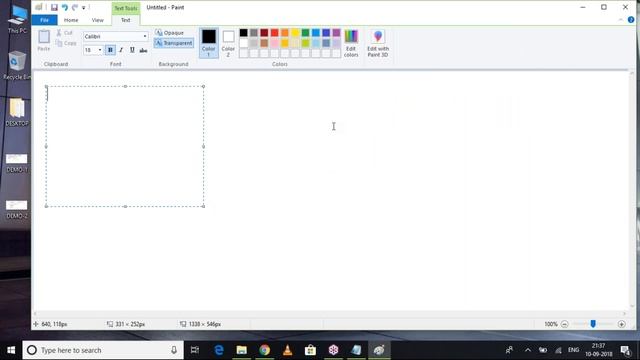This screenshot has height=360, width=640.
Task: Show hidden system tray icons
Action: (527, 350)
